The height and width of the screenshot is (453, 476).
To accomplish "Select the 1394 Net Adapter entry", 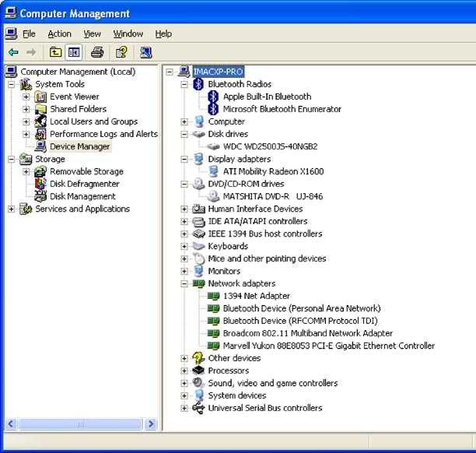I will pos(257,296).
